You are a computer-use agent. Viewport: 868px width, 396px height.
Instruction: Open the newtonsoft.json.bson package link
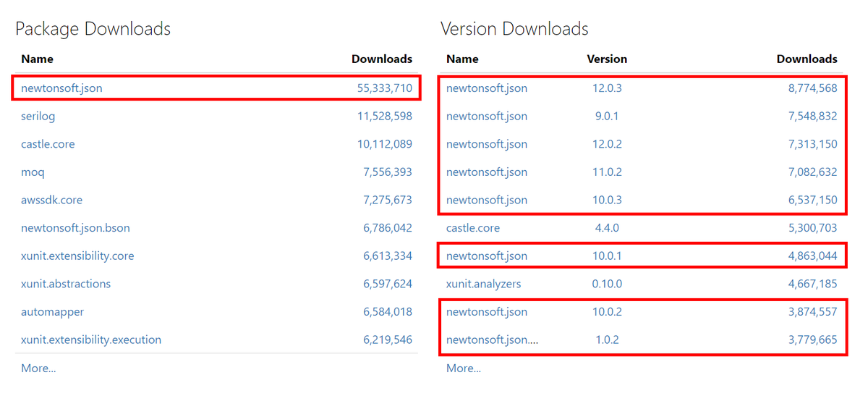point(75,228)
